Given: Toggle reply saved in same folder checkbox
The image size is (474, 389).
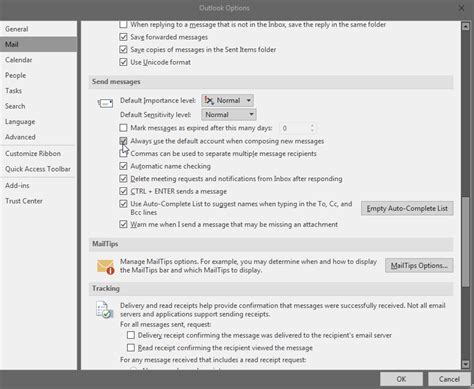Looking at the screenshot, I should pyautogui.click(x=123, y=24).
